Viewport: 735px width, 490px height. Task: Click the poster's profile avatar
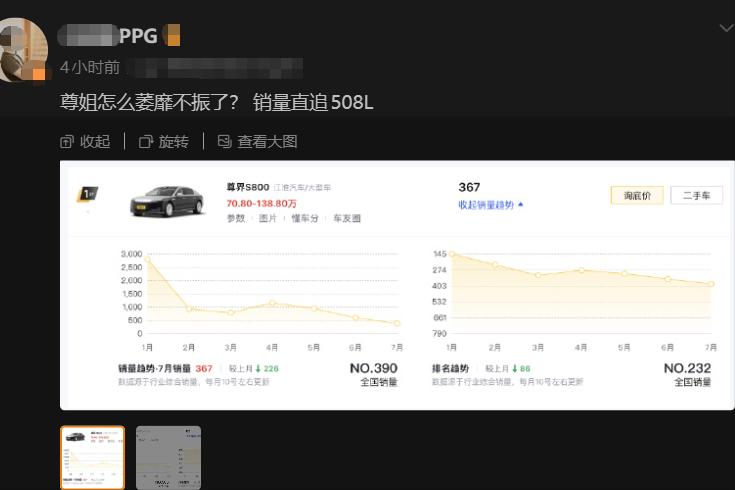(22, 50)
